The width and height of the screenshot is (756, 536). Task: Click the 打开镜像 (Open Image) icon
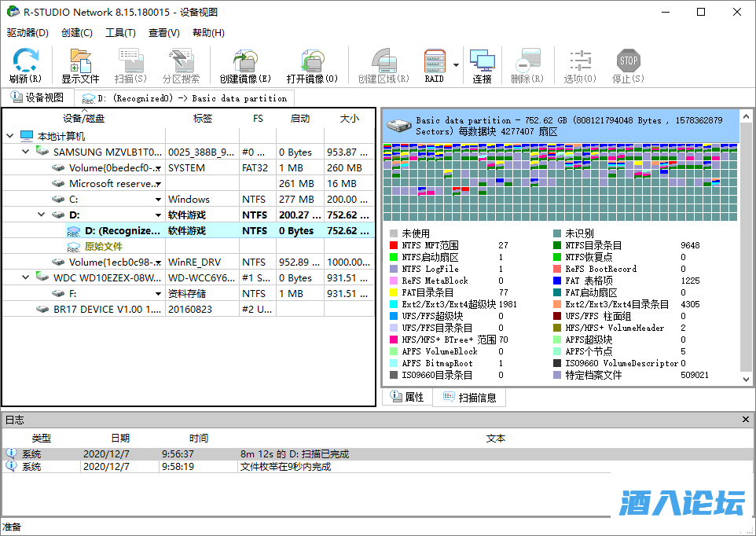(x=312, y=61)
